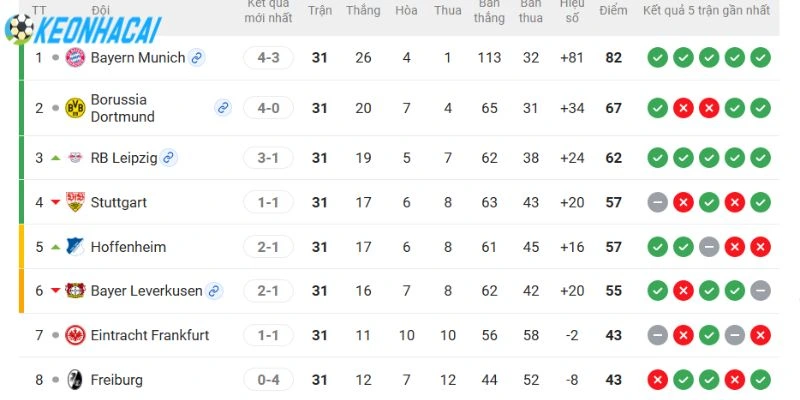Open Freiburg's 0-4 latest result
Image resolution: width=800 pixels, height=400 pixels.
tap(268, 380)
